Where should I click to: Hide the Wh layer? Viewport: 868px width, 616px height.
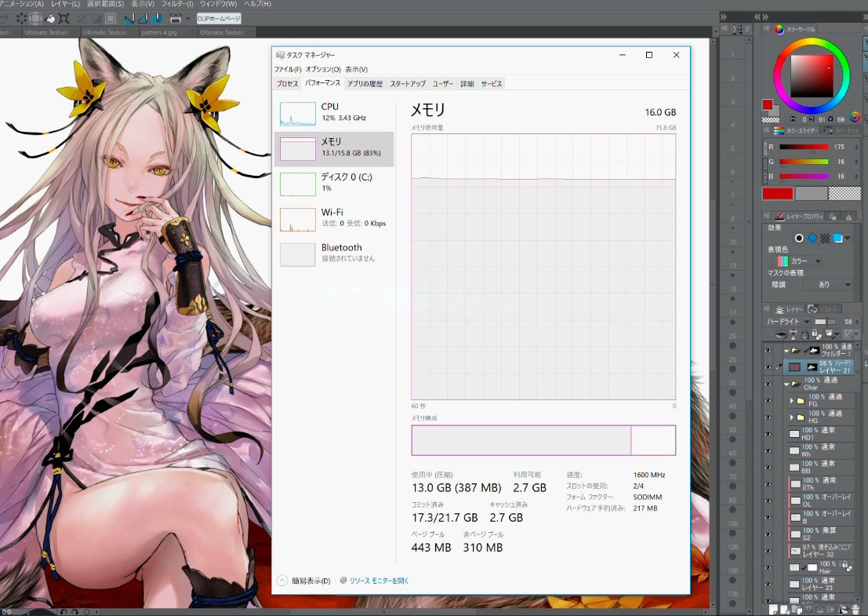768,450
